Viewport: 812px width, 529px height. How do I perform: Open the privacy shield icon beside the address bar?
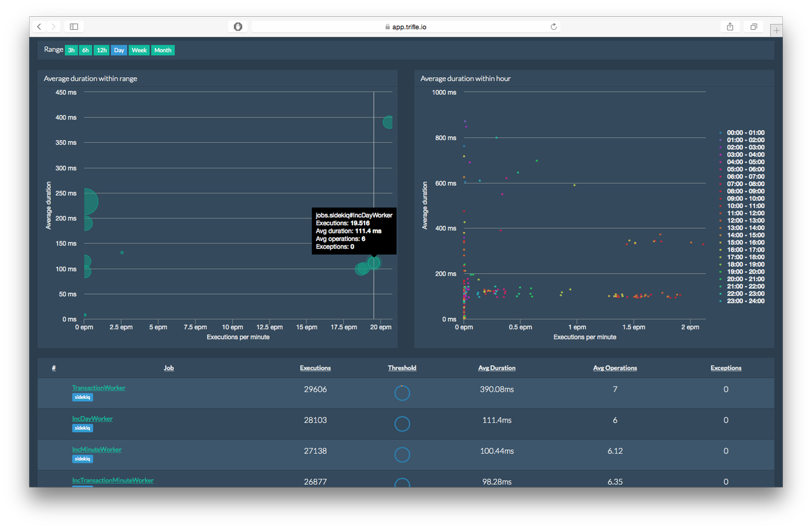pyautogui.click(x=238, y=26)
